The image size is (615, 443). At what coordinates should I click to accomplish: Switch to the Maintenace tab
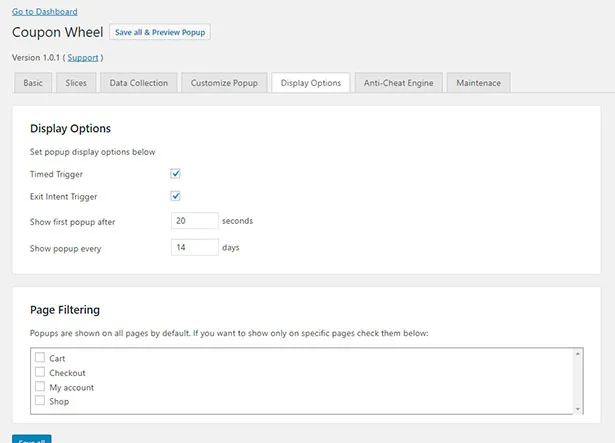click(x=478, y=83)
